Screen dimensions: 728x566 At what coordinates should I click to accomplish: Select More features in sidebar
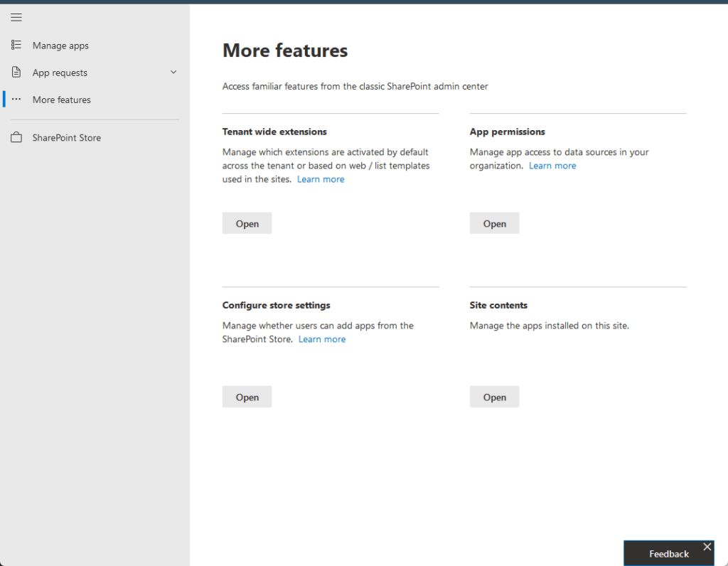pyautogui.click(x=61, y=100)
